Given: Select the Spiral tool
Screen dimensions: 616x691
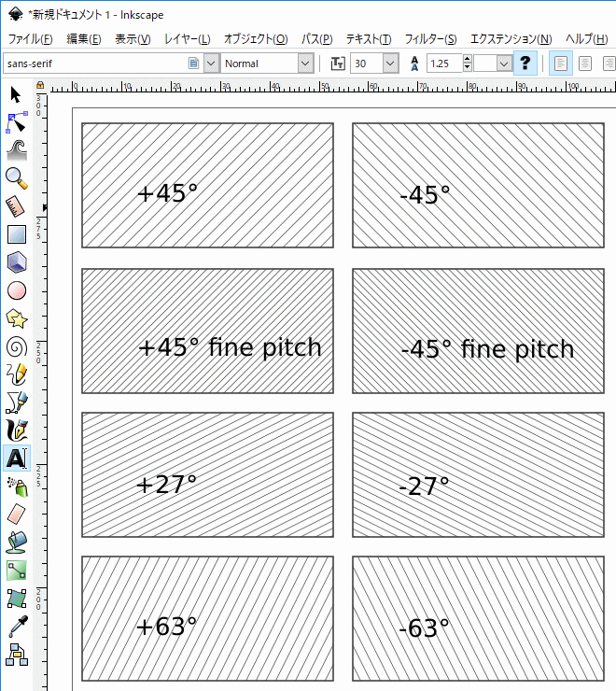Looking at the screenshot, I should click(x=16, y=346).
